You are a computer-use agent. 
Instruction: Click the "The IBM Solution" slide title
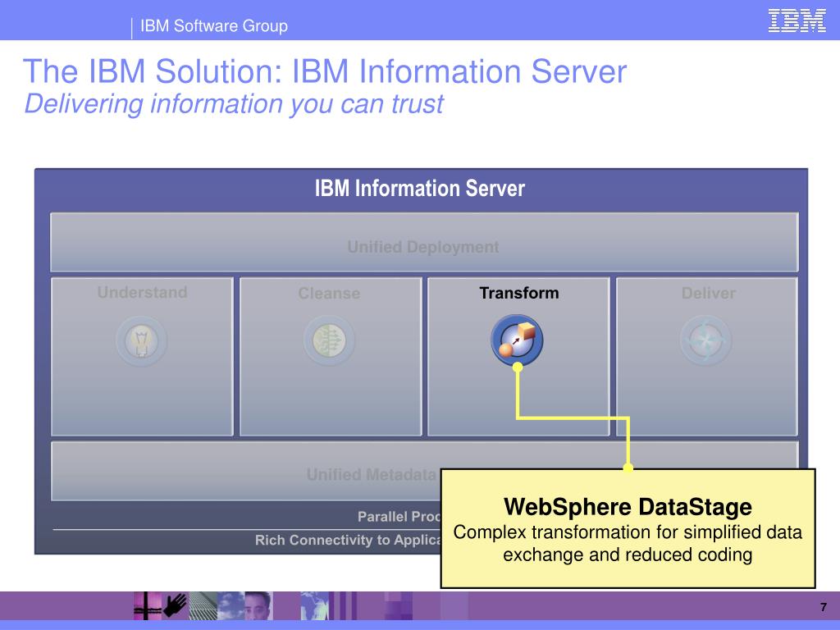[325, 71]
